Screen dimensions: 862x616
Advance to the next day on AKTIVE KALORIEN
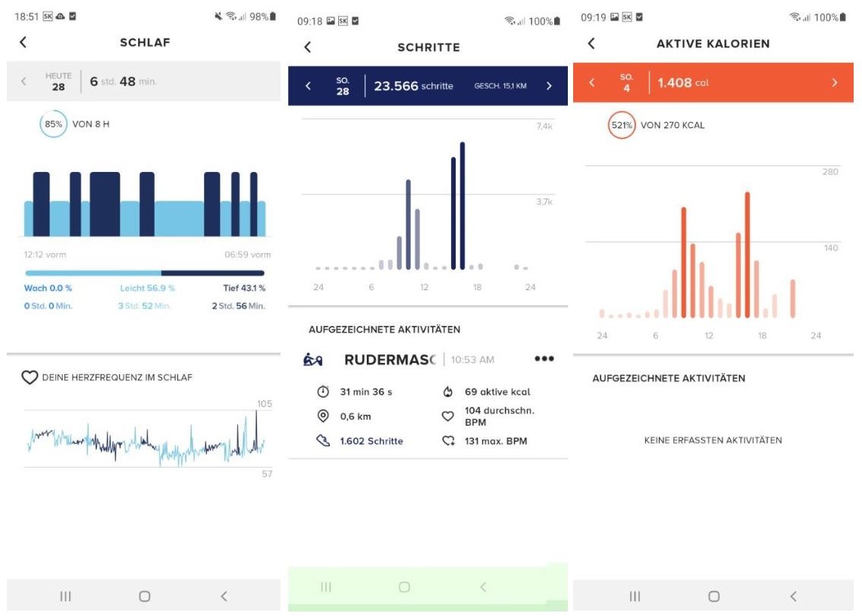(x=835, y=83)
